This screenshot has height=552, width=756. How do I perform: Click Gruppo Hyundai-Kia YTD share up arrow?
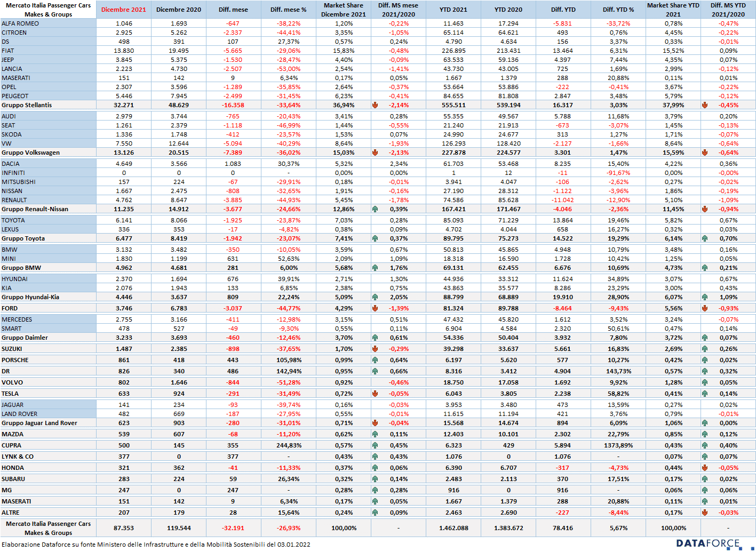[x=705, y=297]
